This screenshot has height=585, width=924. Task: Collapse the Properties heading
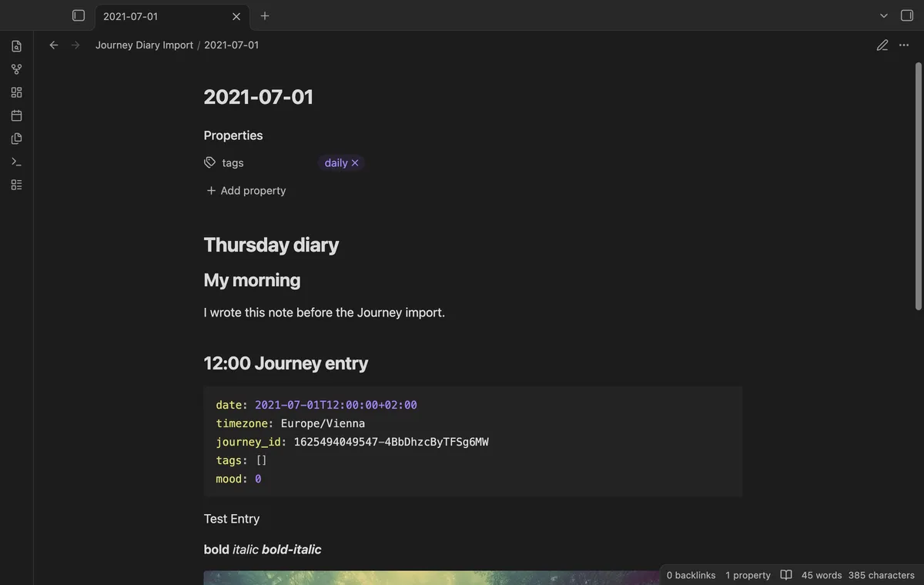point(233,135)
